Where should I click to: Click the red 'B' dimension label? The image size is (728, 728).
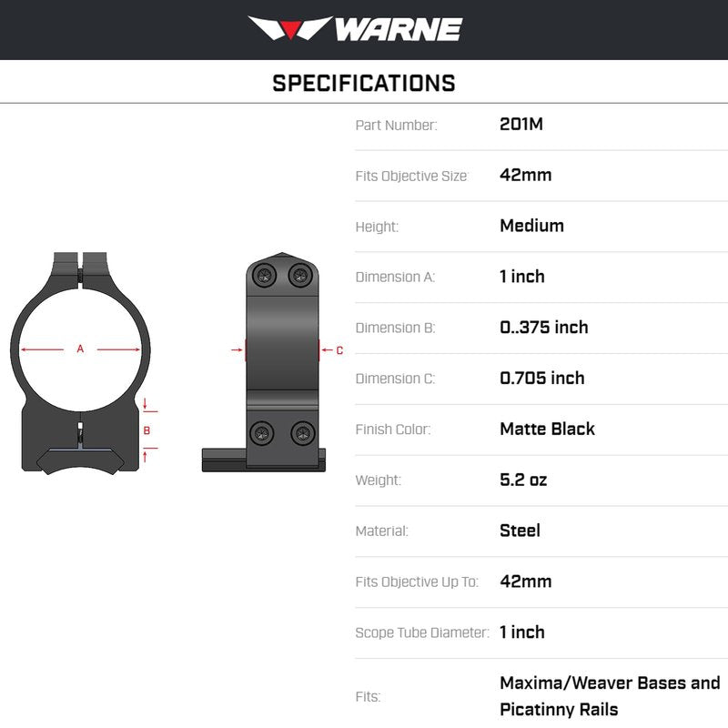pos(147,430)
